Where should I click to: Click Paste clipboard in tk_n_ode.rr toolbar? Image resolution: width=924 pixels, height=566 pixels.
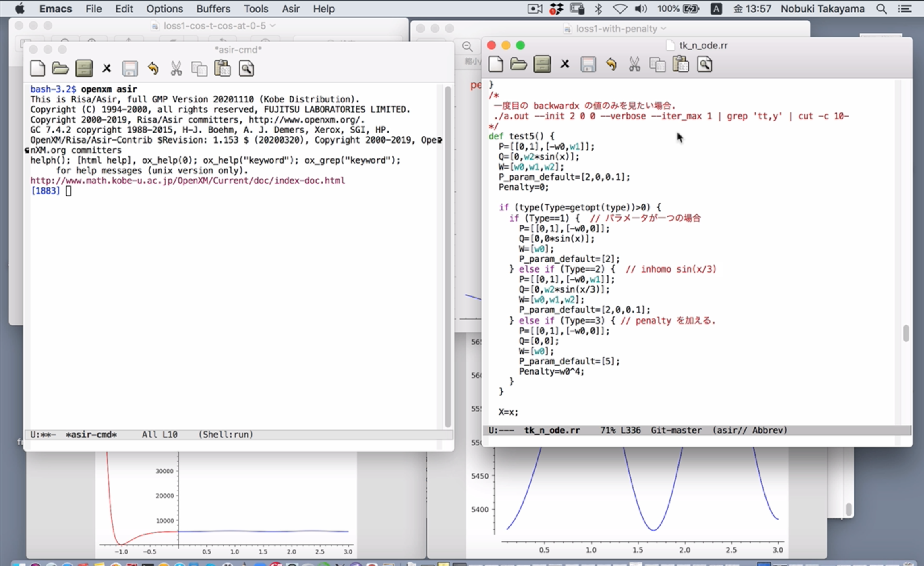(681, 64)
